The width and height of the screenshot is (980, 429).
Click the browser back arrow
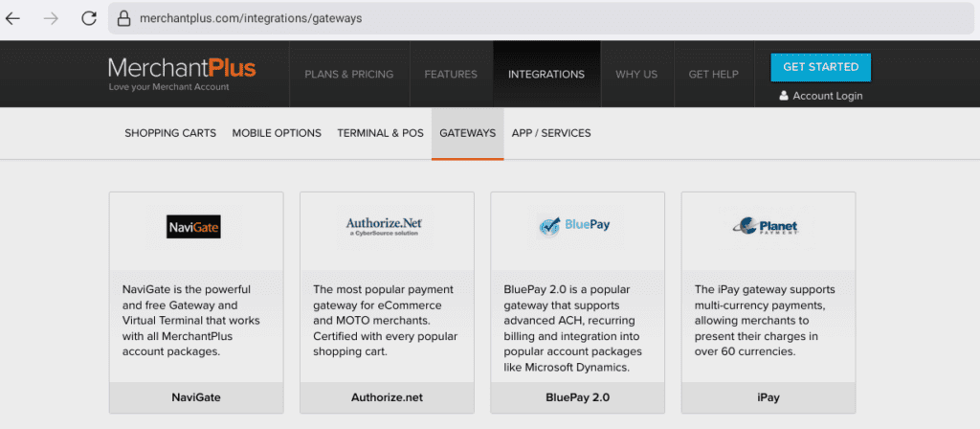coord(13,18)
